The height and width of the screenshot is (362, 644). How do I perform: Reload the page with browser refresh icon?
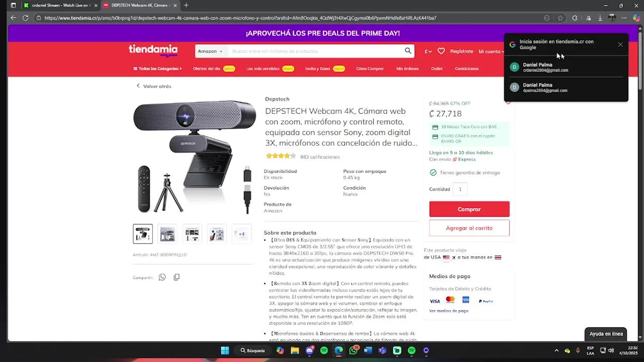click(25, 18)
